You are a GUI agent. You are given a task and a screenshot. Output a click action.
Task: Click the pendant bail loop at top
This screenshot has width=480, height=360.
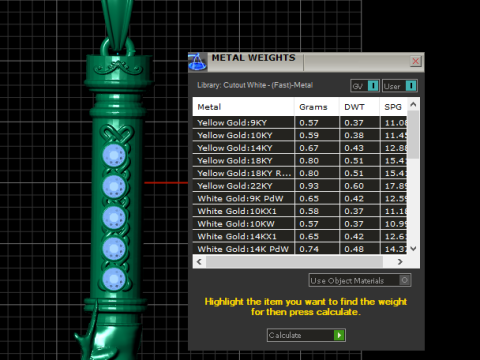coord(117,47)
